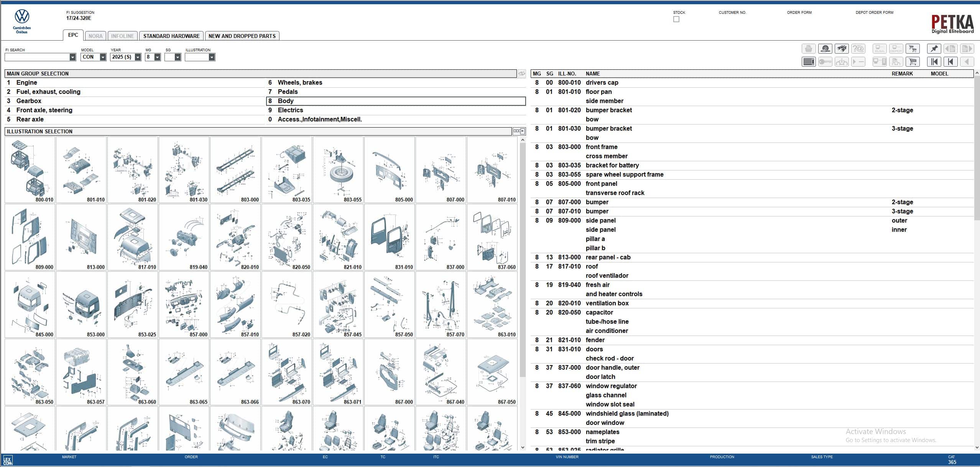Open the NEW AND DROPPED PARTS tab
The width and height of the screenshot is (980, 467).
(x=242, y=36)
